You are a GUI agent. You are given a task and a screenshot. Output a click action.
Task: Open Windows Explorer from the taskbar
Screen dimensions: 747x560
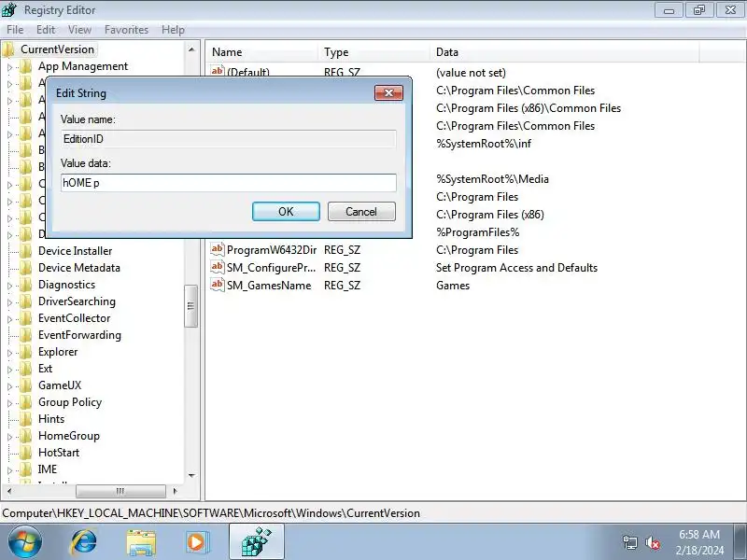coord(141,542)
